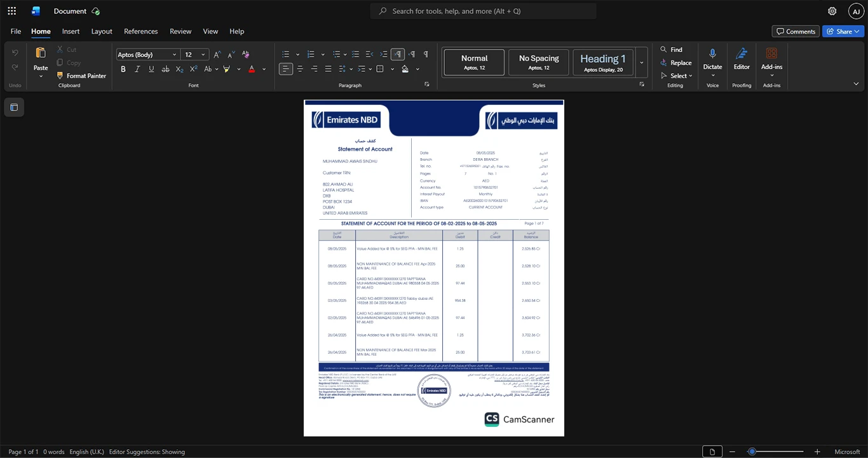Clear all formatting from the selection
The image size is (868, 458).
coord(246,55)
